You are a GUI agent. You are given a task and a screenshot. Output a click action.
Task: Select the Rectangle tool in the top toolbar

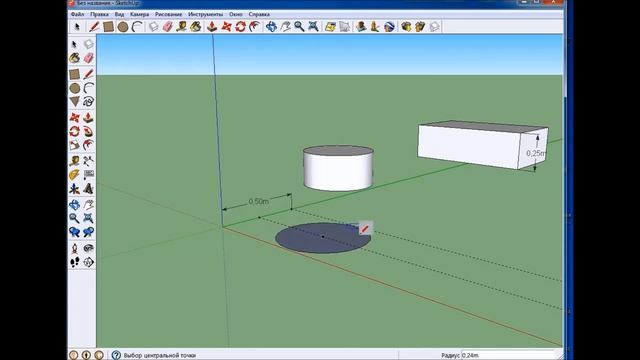[108, 27]
